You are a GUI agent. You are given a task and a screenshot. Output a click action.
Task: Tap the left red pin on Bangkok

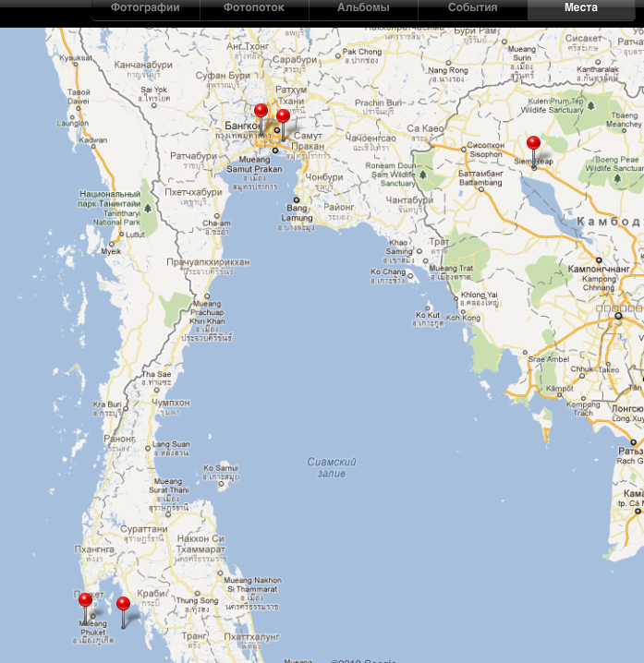click(261, 112)
